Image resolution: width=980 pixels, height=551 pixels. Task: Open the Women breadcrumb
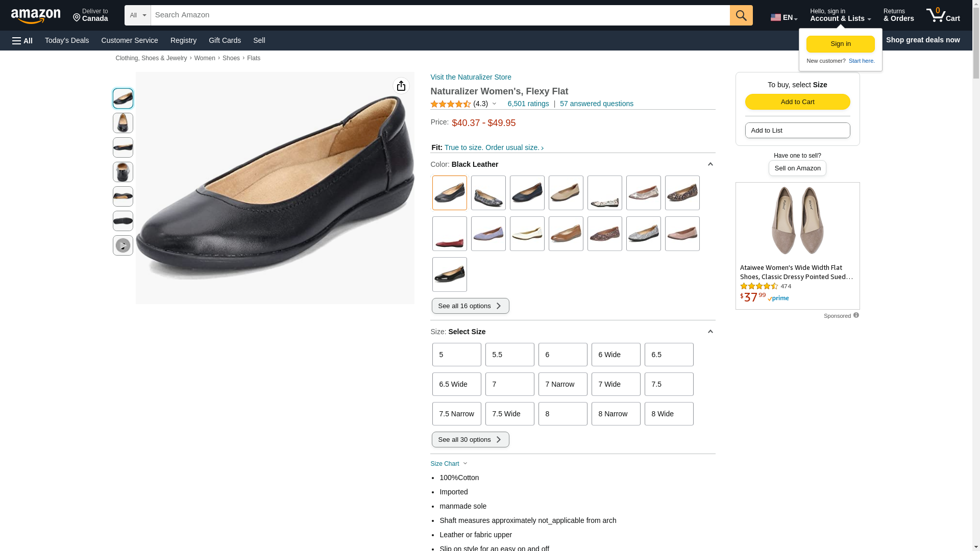click(x=205, y=58)
